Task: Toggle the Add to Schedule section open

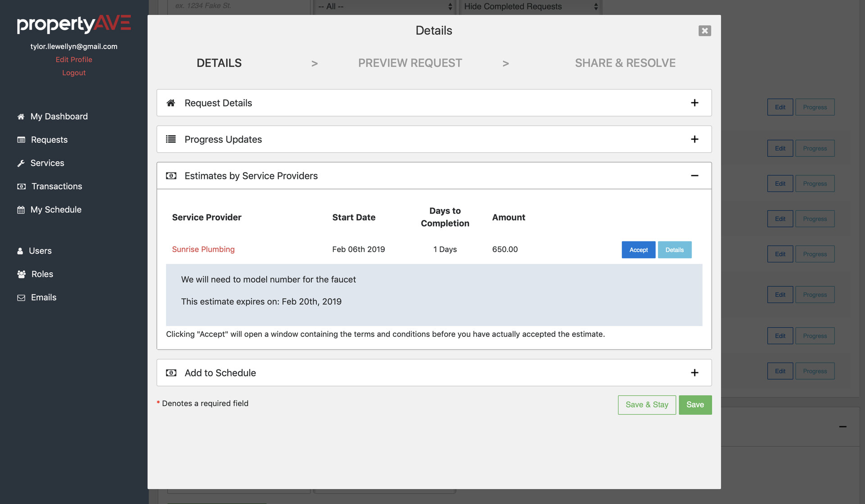Action: tap(694, 372)
